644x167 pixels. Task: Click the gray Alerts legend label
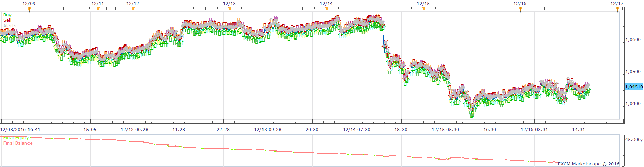9,26
